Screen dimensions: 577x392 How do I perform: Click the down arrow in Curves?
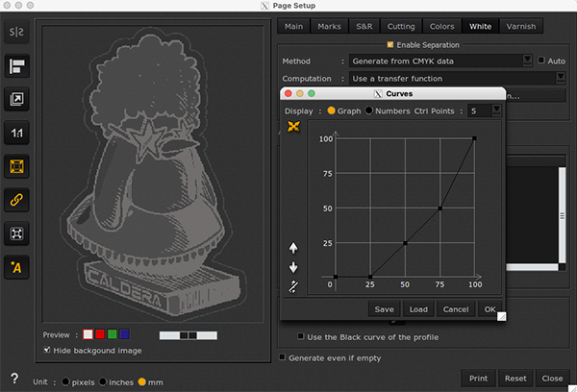click(x=293, y=267)
